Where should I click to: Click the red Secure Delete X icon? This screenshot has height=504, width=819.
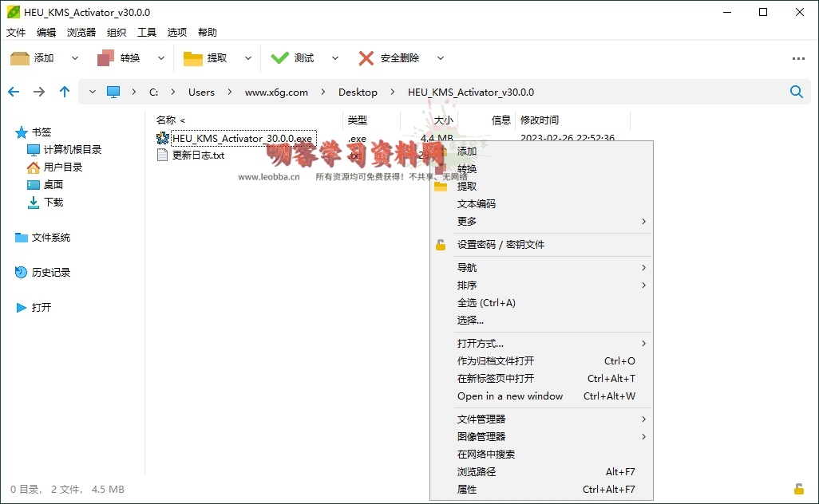coord(366,58)
